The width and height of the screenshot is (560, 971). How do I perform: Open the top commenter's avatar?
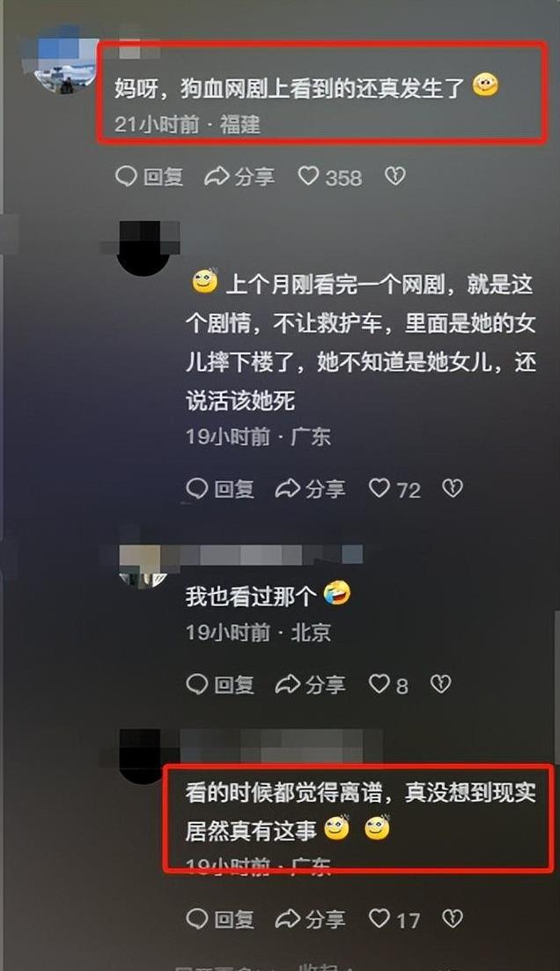[x=60, y=60]
